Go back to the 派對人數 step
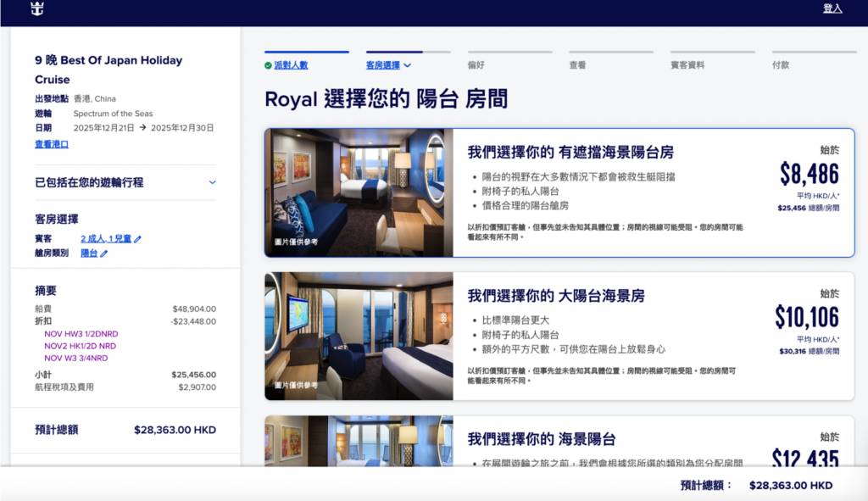 tap(291, 65)
